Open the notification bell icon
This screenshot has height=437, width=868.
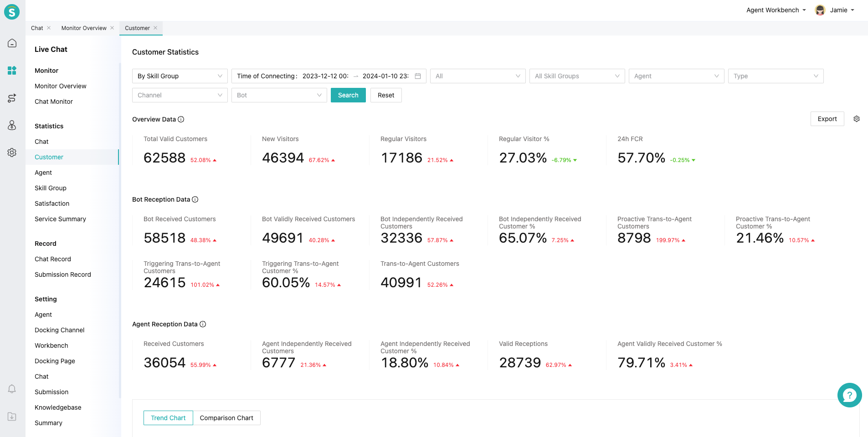click(x=12, y=389)
